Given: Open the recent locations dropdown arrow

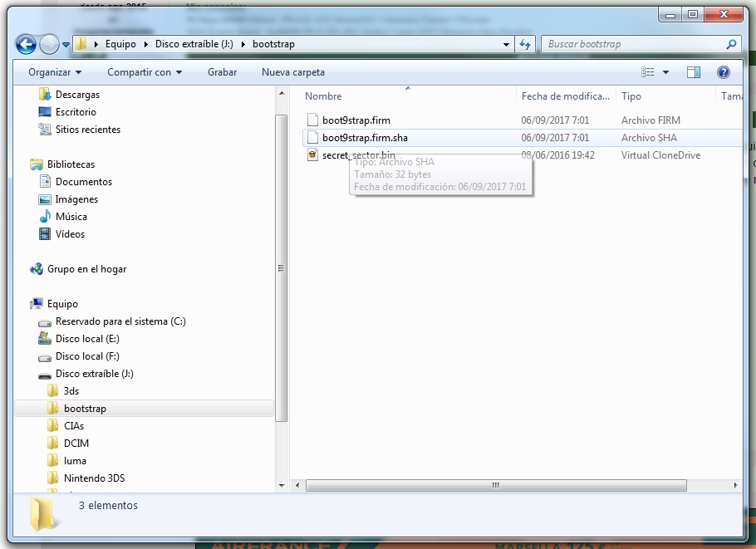Looking at the screenshot, I should (x=66, y=44).
